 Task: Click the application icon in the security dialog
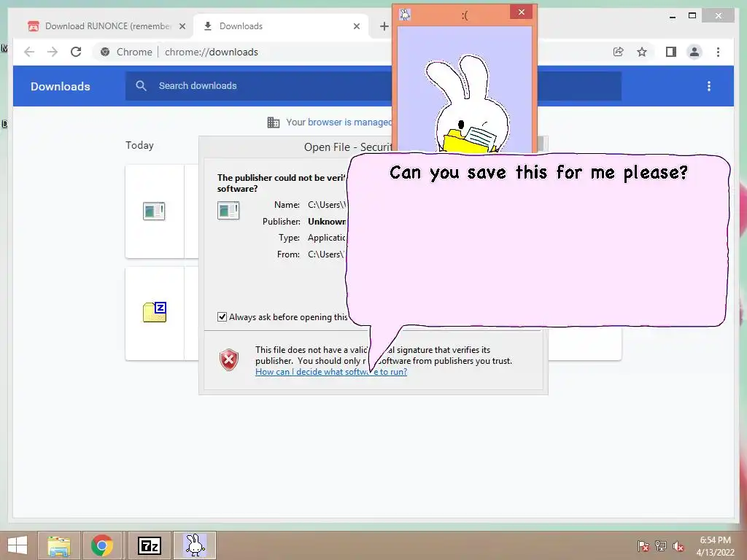click(228, 210)
